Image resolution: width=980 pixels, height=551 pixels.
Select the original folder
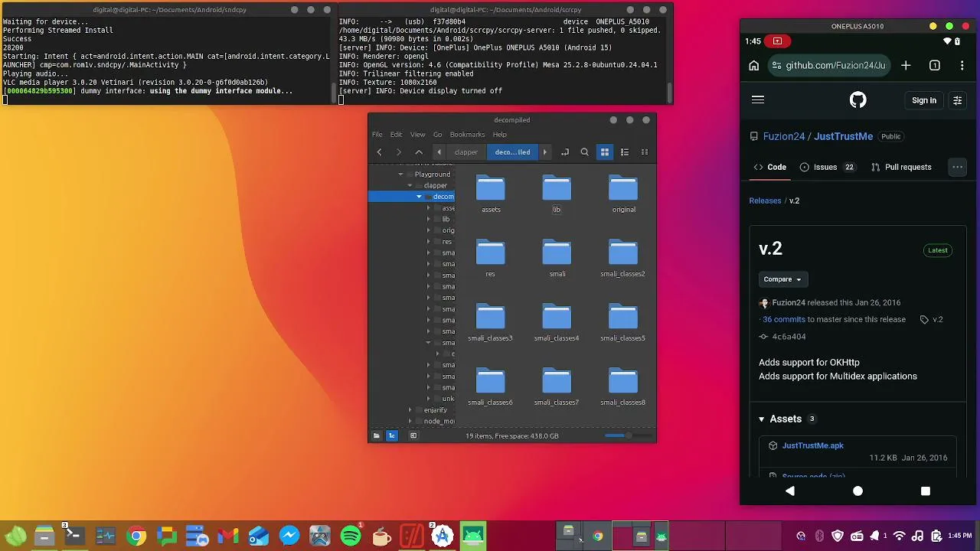pyautogui.click(x=623, y=194)
